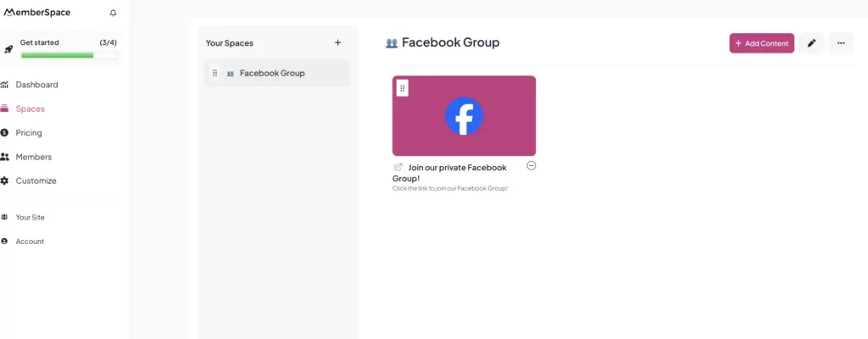Click the Add Content button

[x=762, y=43]
